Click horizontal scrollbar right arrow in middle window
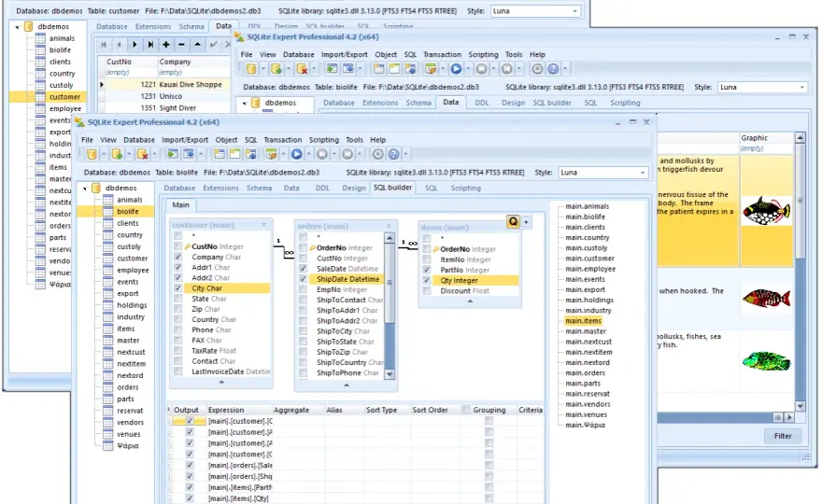This screenshot has height=504, width=822. tap(789, 417)
